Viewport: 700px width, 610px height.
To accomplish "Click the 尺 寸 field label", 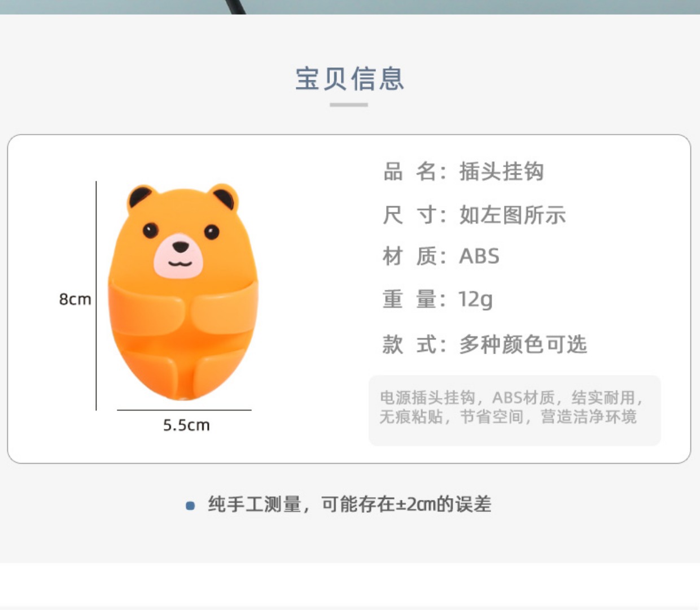I will tap(414, 215).
